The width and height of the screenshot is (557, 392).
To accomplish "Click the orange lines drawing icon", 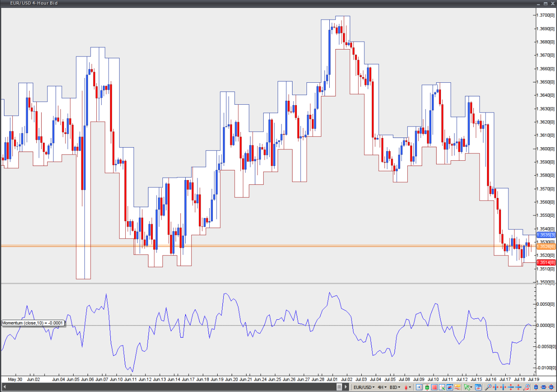I will pos(457,387).
